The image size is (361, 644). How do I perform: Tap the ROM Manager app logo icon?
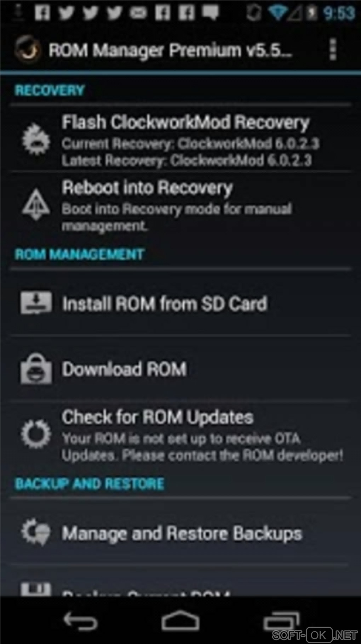(x=27, y=50)
